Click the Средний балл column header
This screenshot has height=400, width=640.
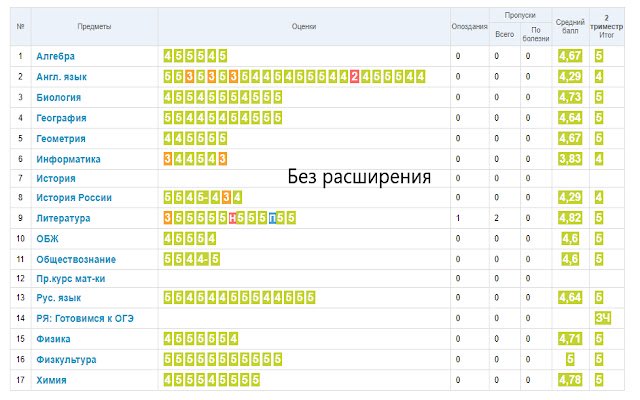point(570,27)
